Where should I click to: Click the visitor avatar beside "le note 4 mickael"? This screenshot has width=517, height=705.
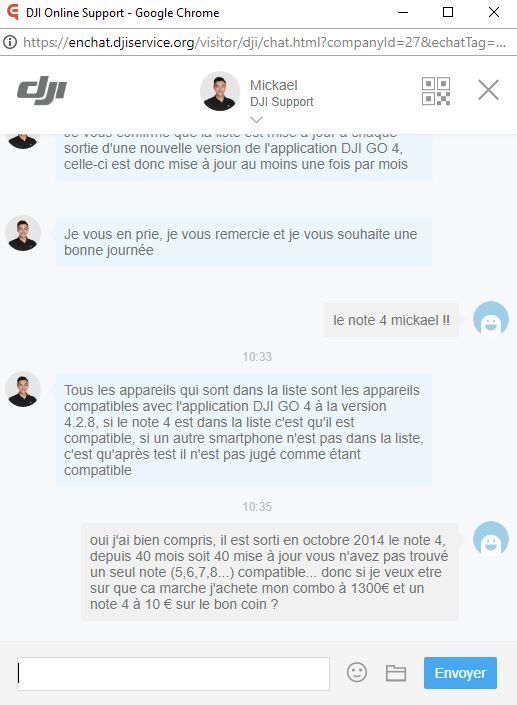(x=490, y=319)
